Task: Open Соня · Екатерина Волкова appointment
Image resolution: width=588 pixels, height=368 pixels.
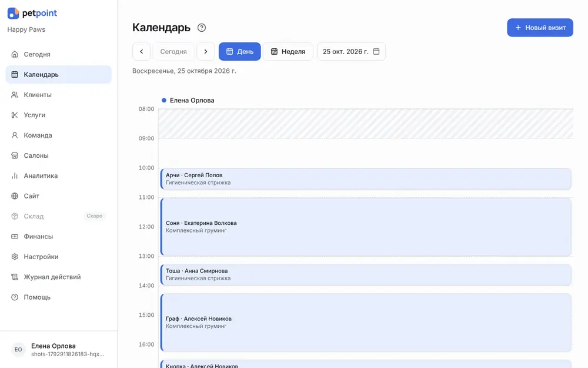Action: 366,227
